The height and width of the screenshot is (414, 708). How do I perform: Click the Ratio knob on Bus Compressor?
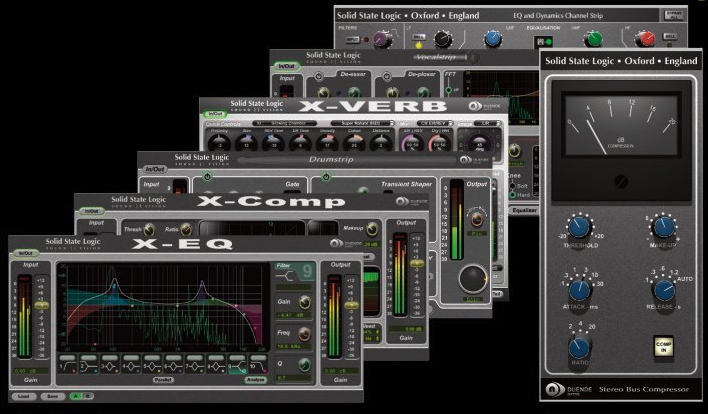579,348
